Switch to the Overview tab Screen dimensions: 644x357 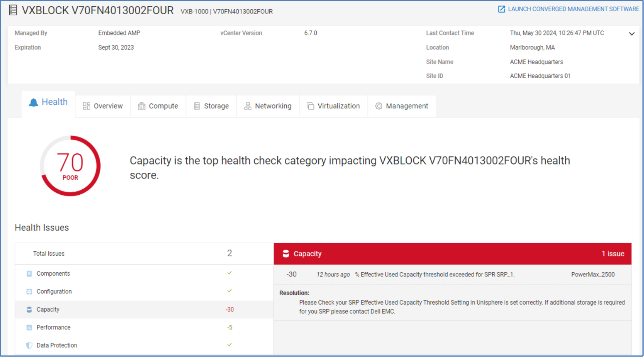pyautogui.click(x=103, y=106)
